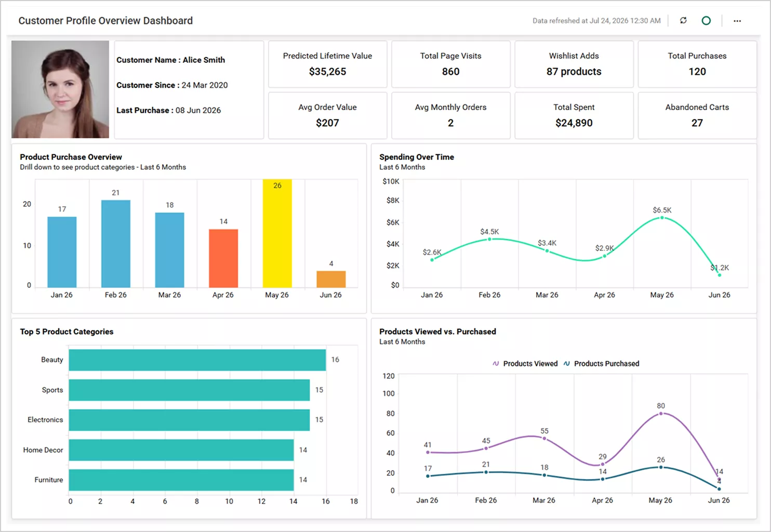Screen dimensions: 771x532
Task: Click Alice Smith's profile photo
Action: tap(60, 89)
